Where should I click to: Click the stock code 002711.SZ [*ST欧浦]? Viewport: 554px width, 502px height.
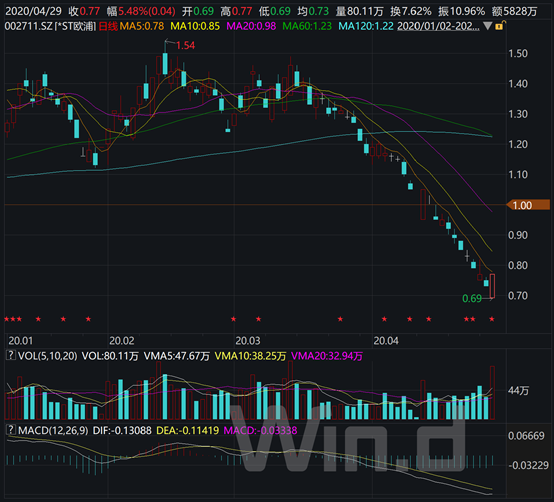tap(50, 26)
